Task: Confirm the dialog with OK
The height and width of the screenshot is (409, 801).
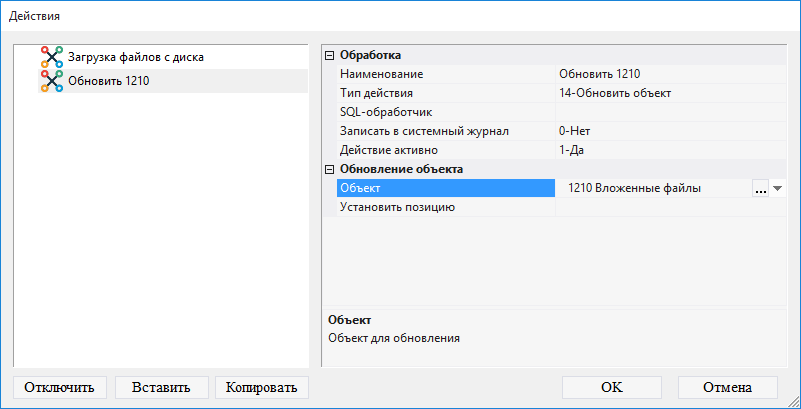Action: click(x=612, y=387)
